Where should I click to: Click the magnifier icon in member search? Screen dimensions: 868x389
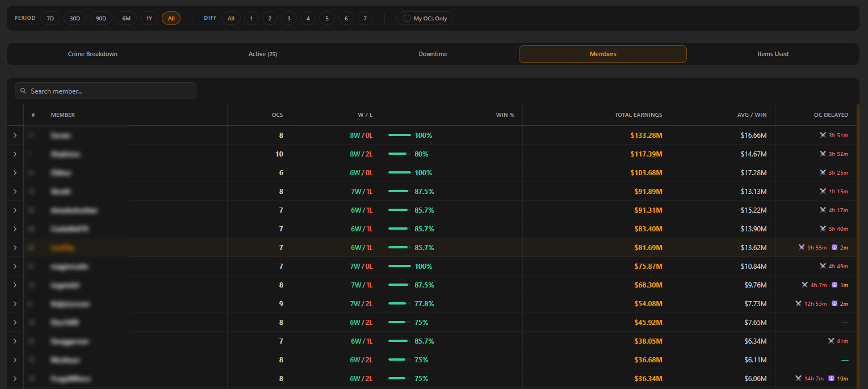pyautogui.click(x=23, y=91)
